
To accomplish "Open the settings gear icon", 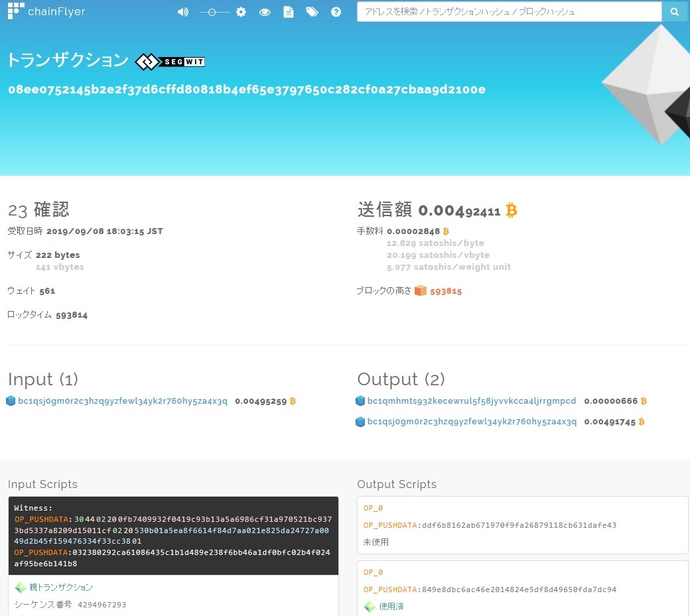I will 241,12.
